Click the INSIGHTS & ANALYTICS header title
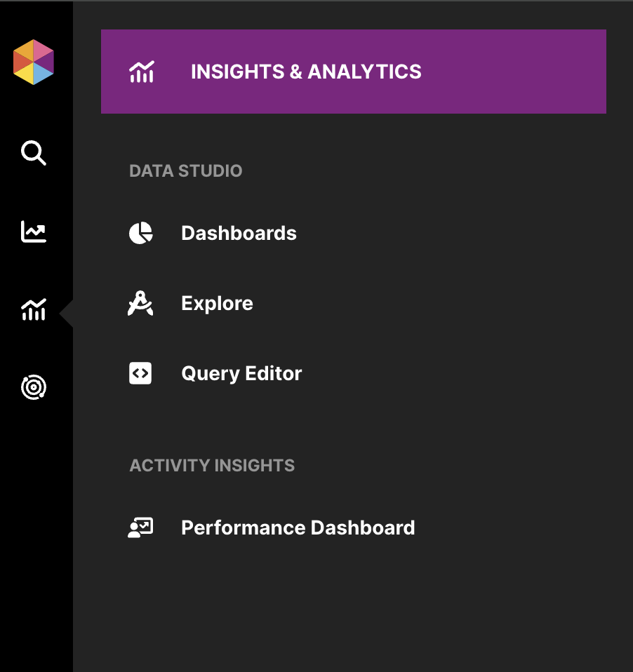 (306, 72)
